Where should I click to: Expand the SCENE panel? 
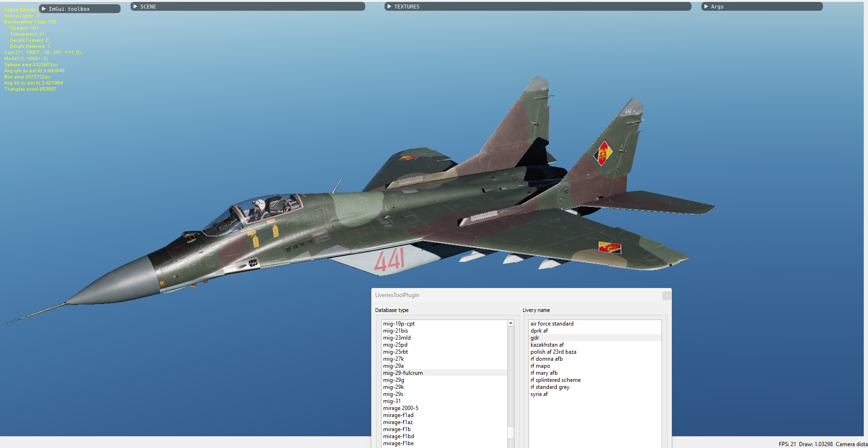pos(247,7)
